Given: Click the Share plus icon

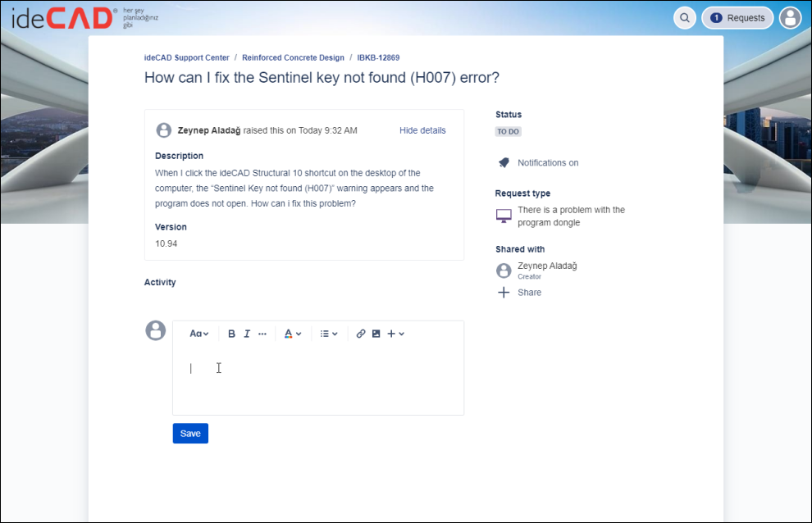Looking at the screenshot, I should [x=504, y=293].
